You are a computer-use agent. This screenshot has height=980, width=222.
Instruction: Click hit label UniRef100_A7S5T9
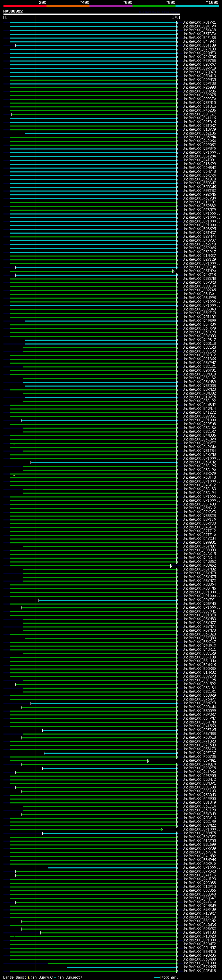click(199, 210)
